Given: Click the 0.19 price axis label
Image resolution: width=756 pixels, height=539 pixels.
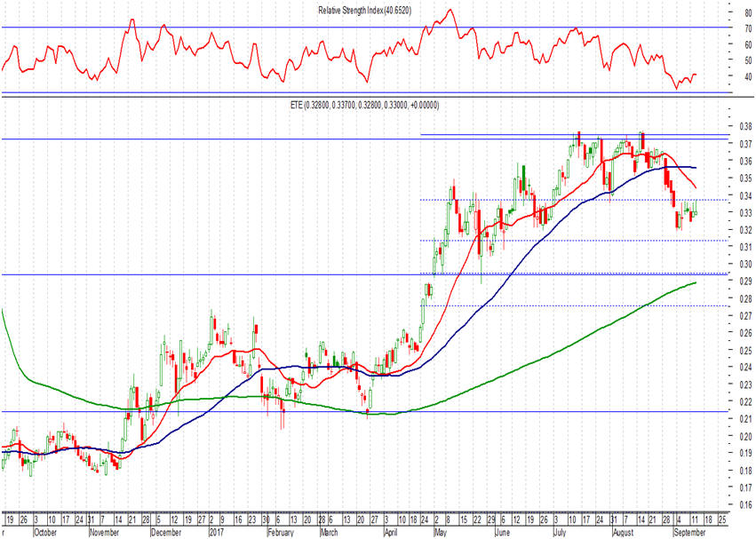Looking at the screenshot, I should [746, 453].
